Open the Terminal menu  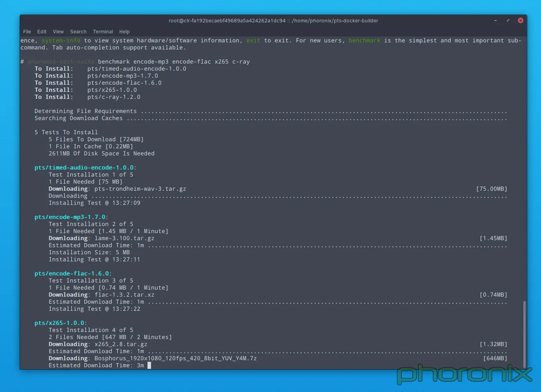(x=103, y=32)
